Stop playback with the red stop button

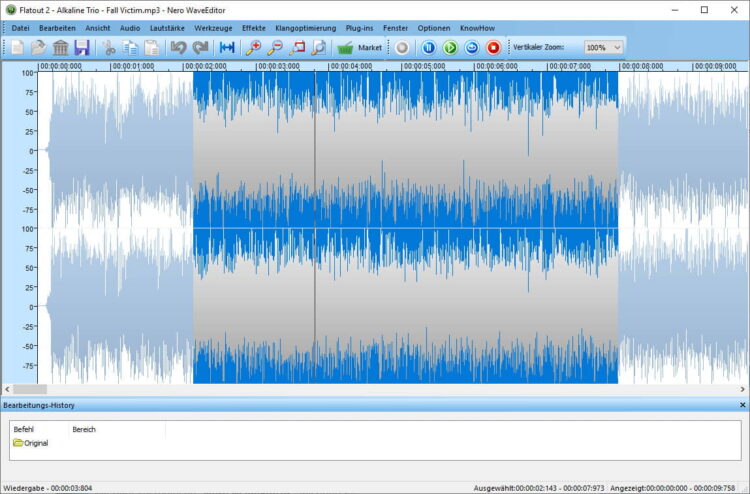[x=493, y=47]
